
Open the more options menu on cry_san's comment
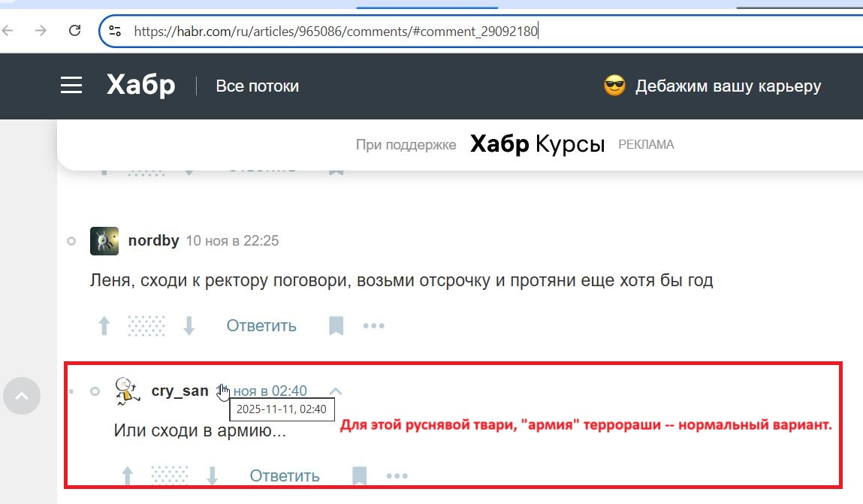(x=397, y=475)
